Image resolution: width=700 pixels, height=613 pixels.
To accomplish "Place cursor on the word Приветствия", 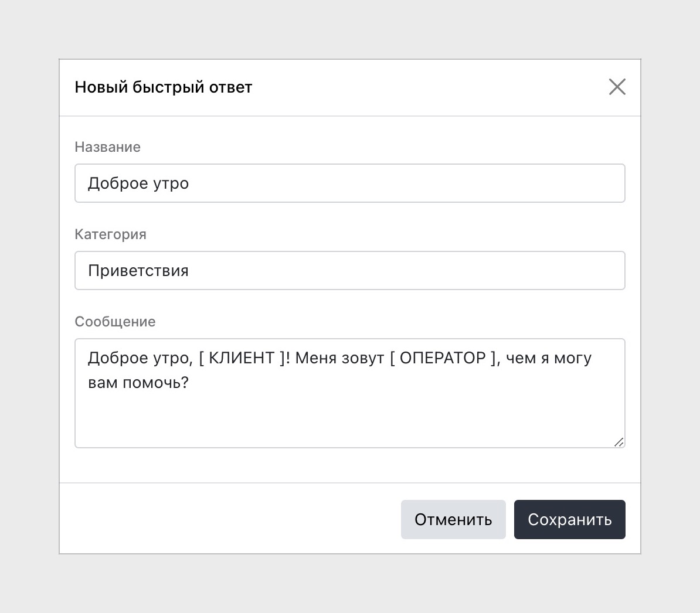I will coord(138,271).
